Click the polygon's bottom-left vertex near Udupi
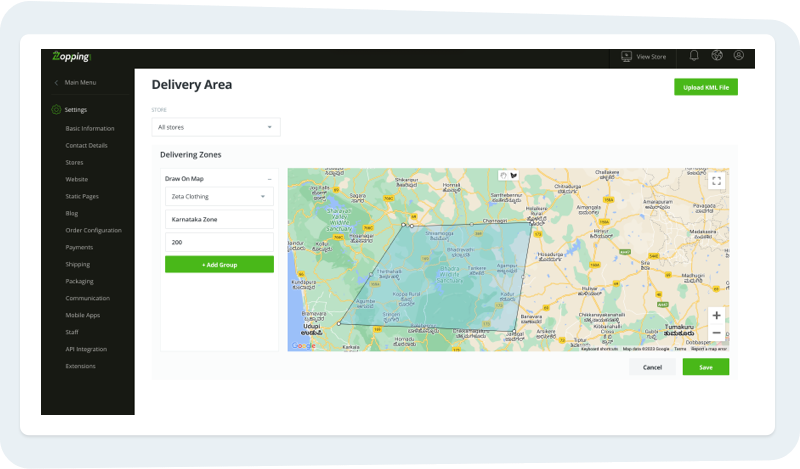The height and width of the screenshot is (469, 800). coord(339,324)
